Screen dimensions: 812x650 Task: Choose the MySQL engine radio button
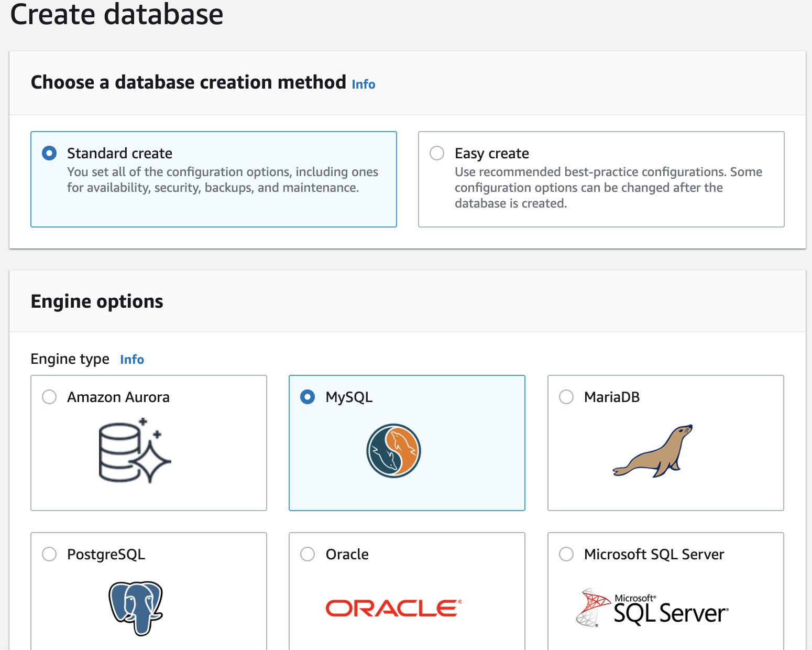coord(308,397)
